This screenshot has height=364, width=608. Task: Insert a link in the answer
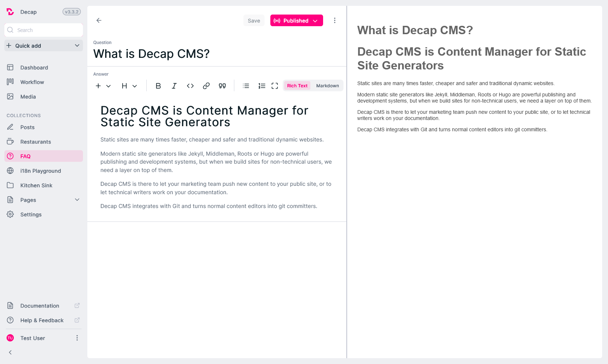206,86
